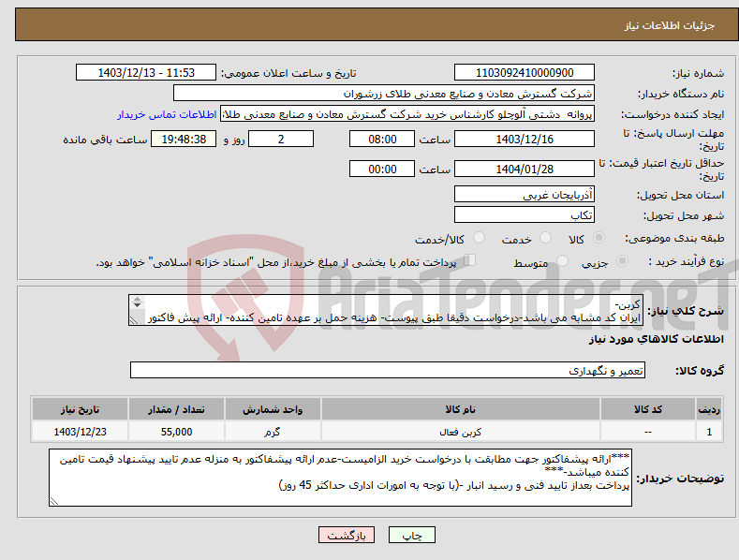Click the کربن فعال item name cell
The width and height of the screenshot is (739, 560).
tap(461, 432)
